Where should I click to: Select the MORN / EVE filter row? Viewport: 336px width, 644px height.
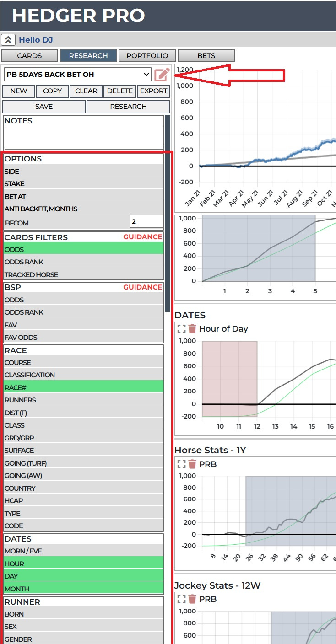point(84,551)
